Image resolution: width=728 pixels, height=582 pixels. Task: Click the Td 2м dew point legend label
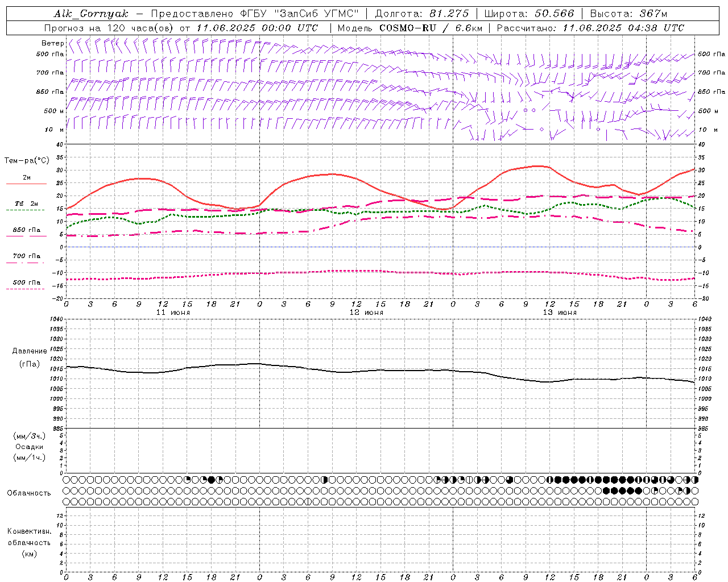tap(27, 203)
